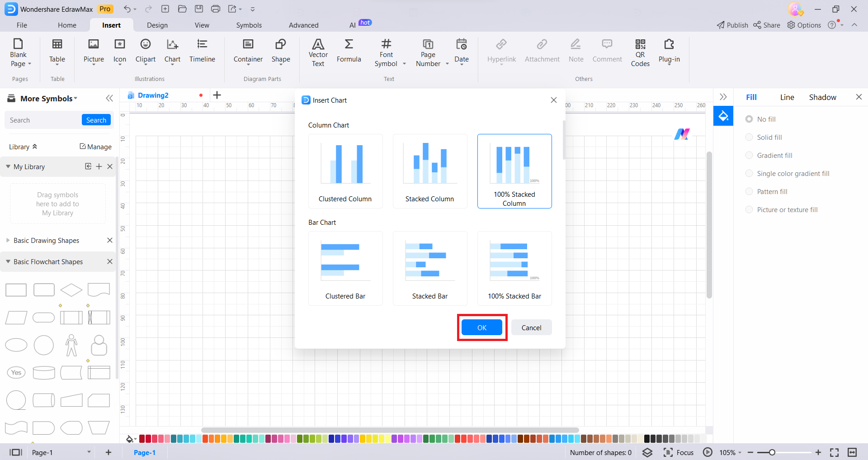Insert a Table from the ribbon
The width and height of the screenshot is (868, 460).
tap(57, 52)
